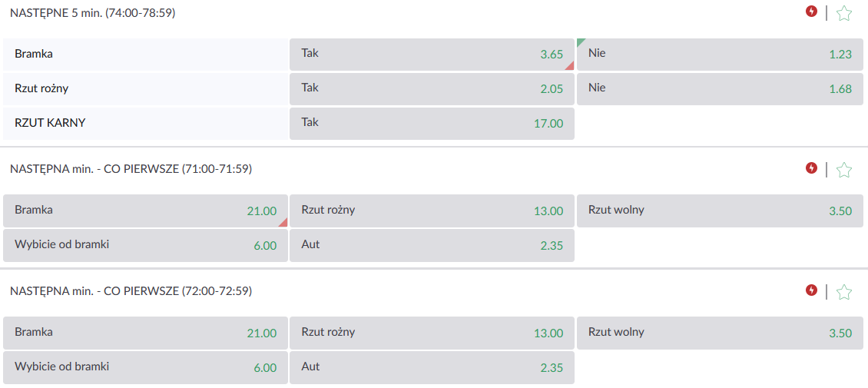Select Wybicie od bramki 6.00 in 71:00-71:59 market
Screen dimensions: 868x388
tap(145, 245)
